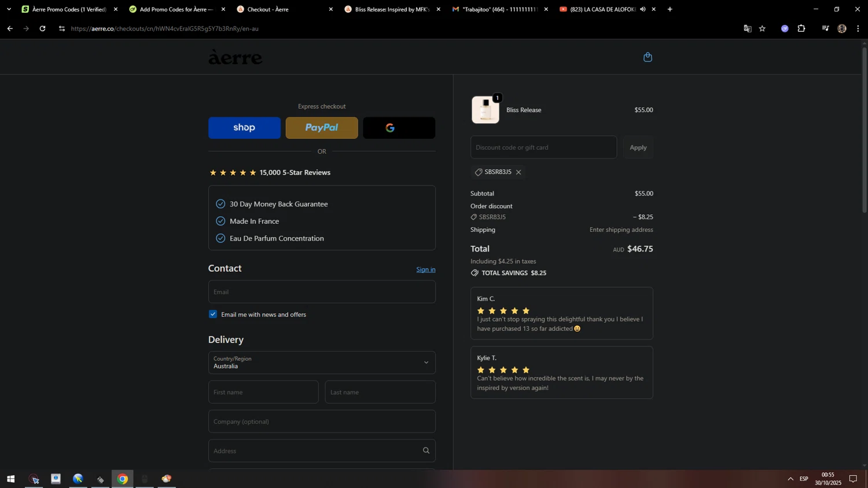This screenshot has width=868, height=488.
Task: Click the page vertical scrollbar
Action: [865, 130]
